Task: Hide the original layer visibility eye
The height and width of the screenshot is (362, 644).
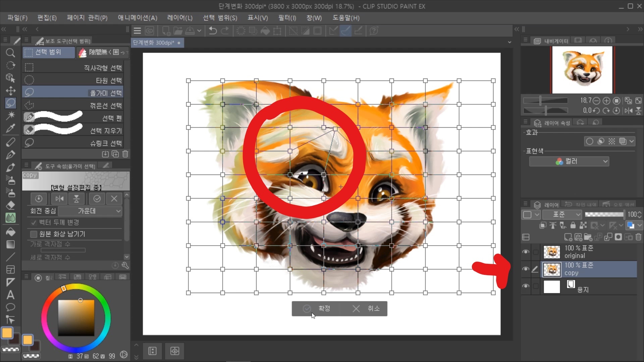Action: tap(526, 252)
